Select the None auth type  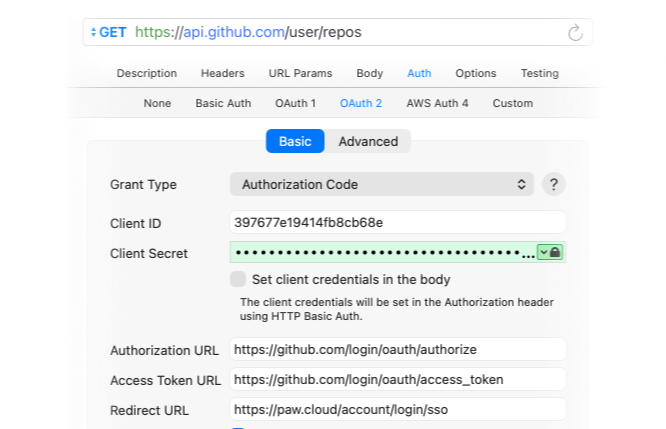coord(157,103)
